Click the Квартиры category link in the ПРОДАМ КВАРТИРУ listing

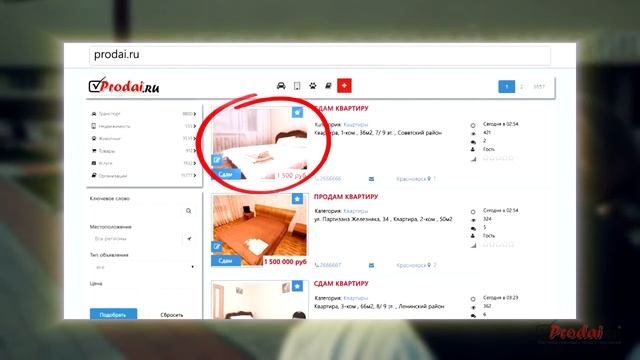click(356, 211)
